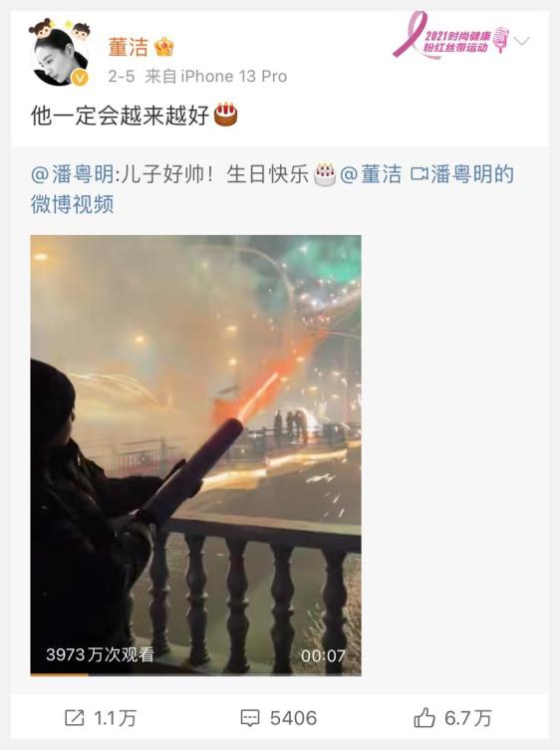Open 潘粤明的微博视频 video link
Screen dimensions: 560x750
point(272,189)
